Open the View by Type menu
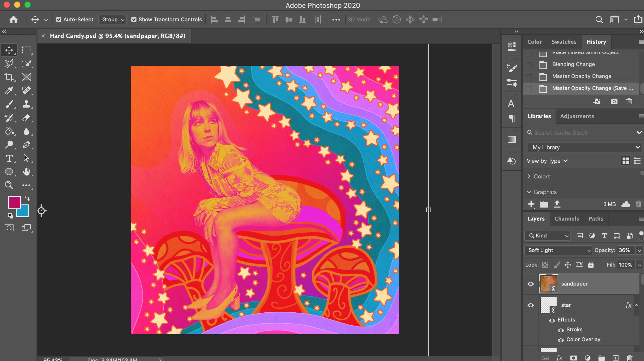The image size is (644, 361). click(547, 161)
